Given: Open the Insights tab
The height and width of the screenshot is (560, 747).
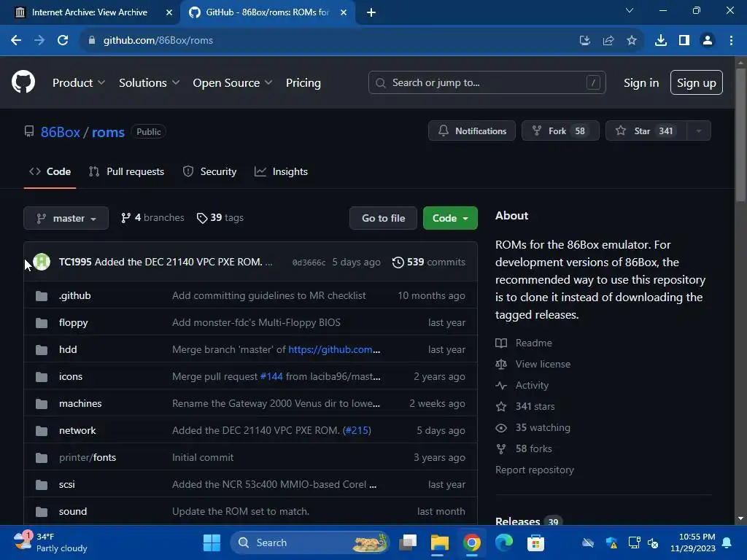Looking at the screenshot, I should 281,171.
